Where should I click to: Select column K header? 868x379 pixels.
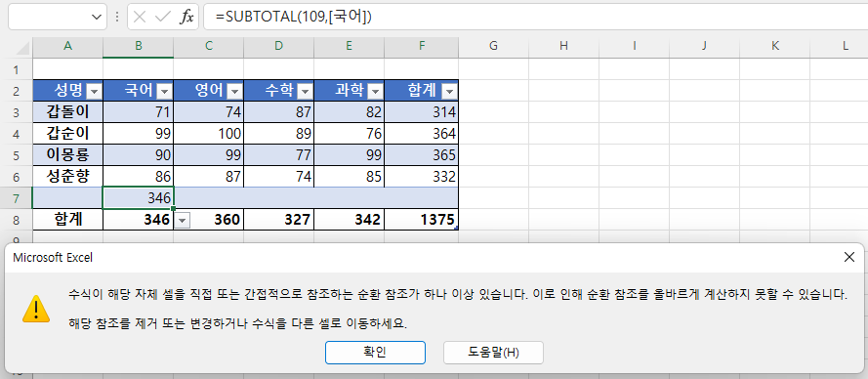pyautogui.click(x=774, y=47)
